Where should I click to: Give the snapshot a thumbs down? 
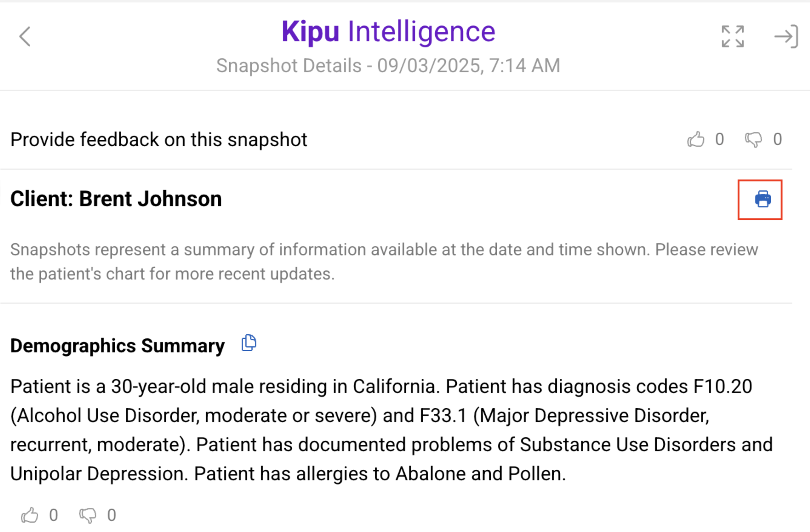pos(753,140)
